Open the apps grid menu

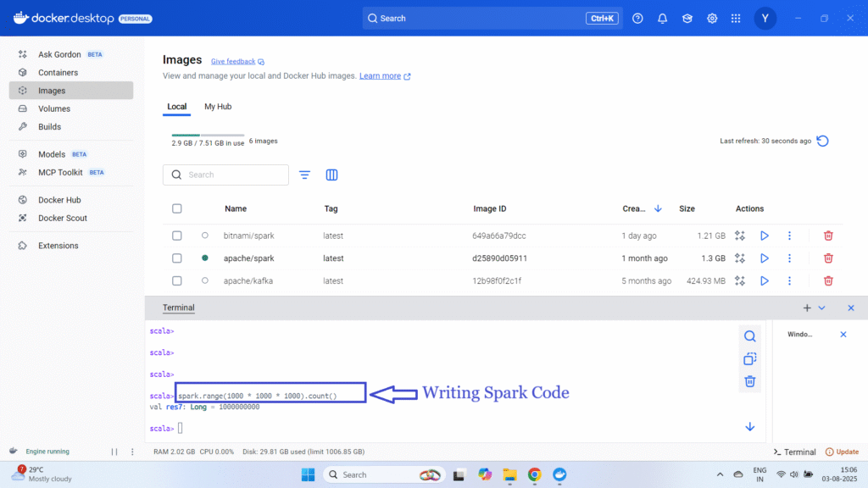click(736, 19)
